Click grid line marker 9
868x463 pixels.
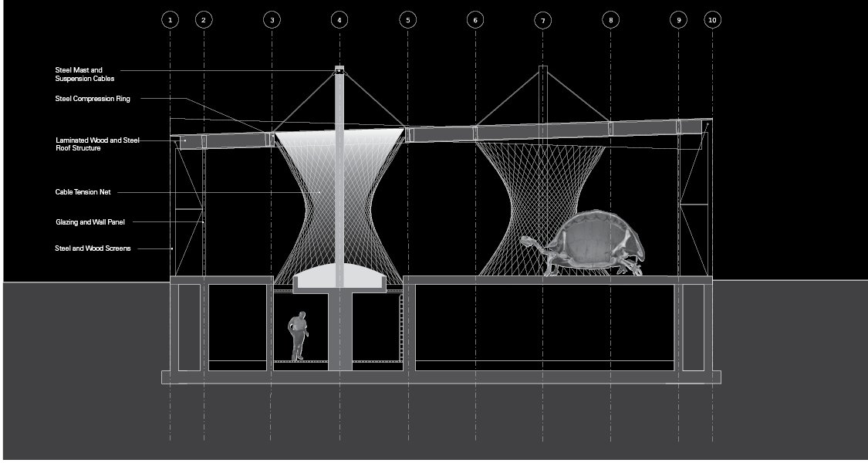point(678,20)
